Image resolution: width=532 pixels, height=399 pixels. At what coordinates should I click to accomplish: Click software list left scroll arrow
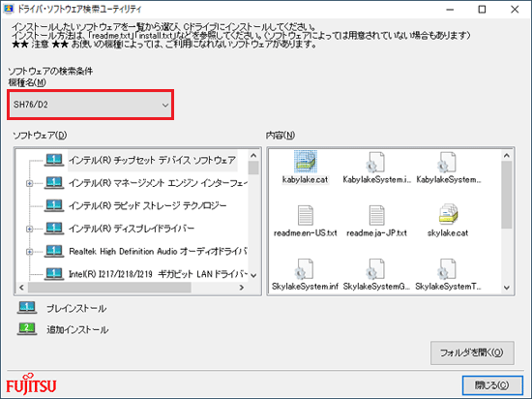coord(21,288)
